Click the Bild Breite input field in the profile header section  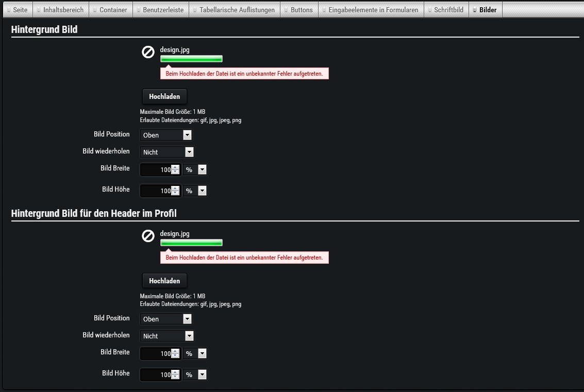pyautogui.click(x=156, y=354)
